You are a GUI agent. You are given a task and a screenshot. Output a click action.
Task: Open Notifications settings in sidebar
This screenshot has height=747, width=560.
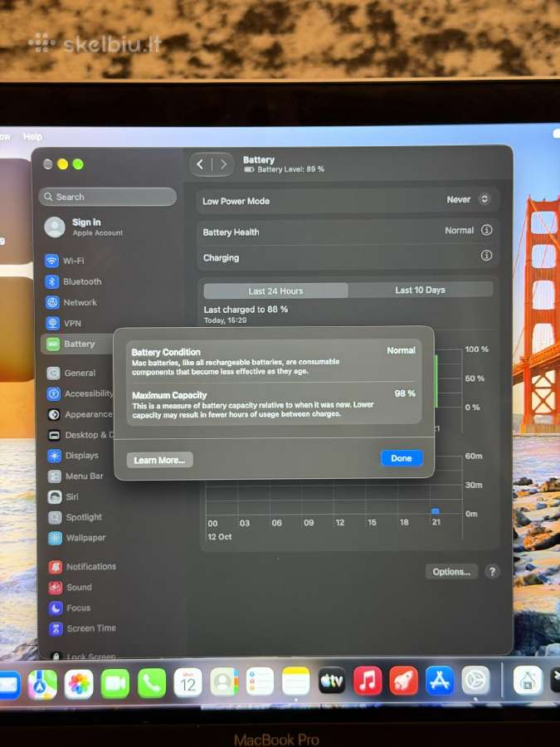[82, 566]
